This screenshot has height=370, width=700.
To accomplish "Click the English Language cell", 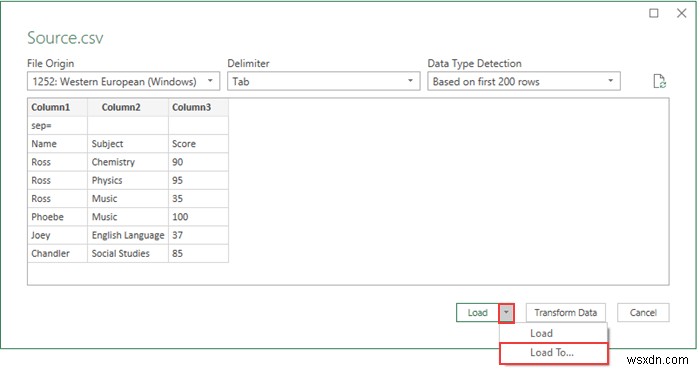I will point(128,235).
